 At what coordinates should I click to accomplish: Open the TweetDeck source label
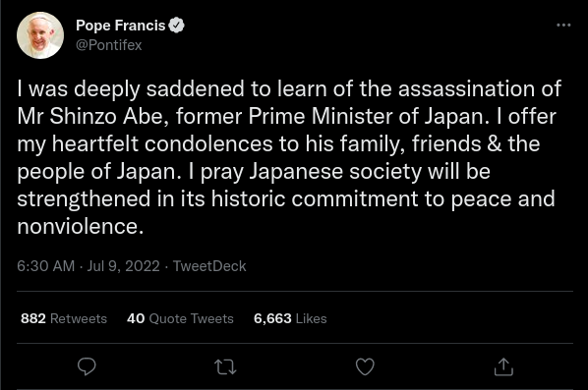[209, 266]
